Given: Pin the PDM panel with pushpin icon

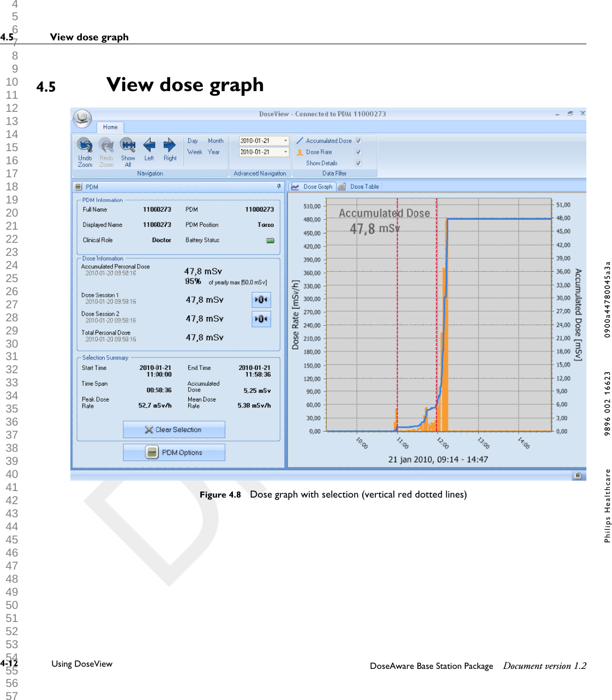Looking at the screenshot, I should (279, 187).
